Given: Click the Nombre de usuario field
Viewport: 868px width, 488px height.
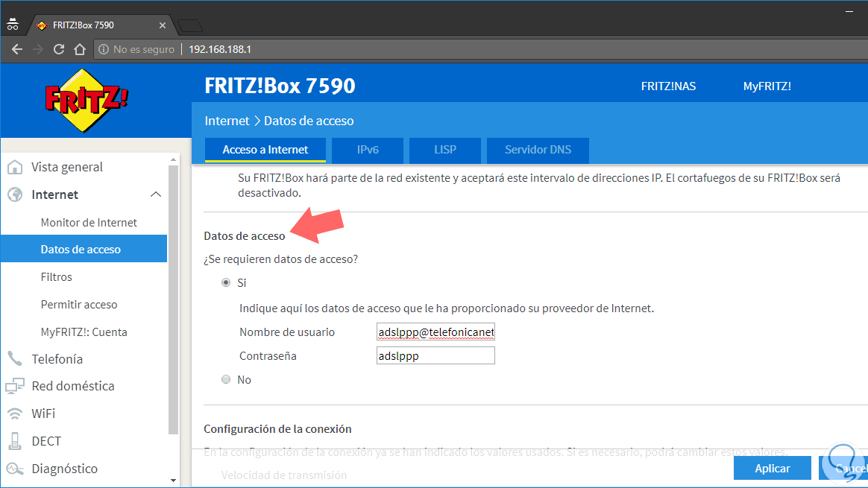Looking at the screenshot, I should pos(435,332).
